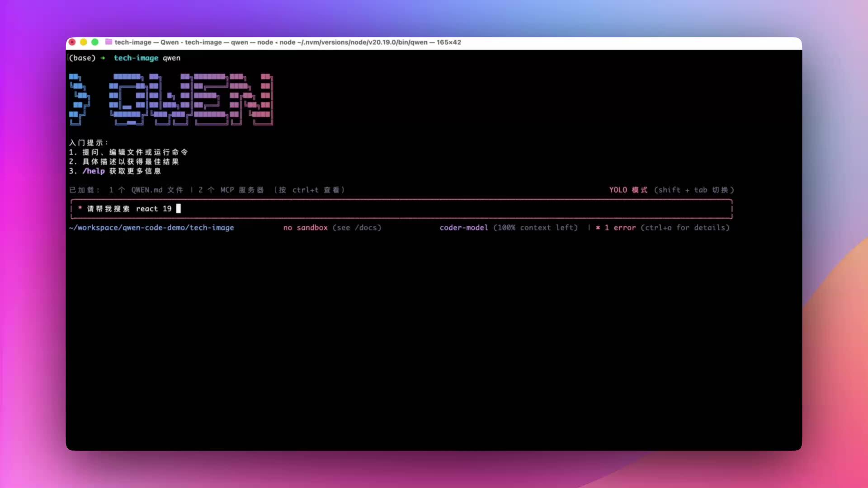This screenshot has height=488, width=868.
Task: Click the asterisk marker in input box
Action: [80, 208]
